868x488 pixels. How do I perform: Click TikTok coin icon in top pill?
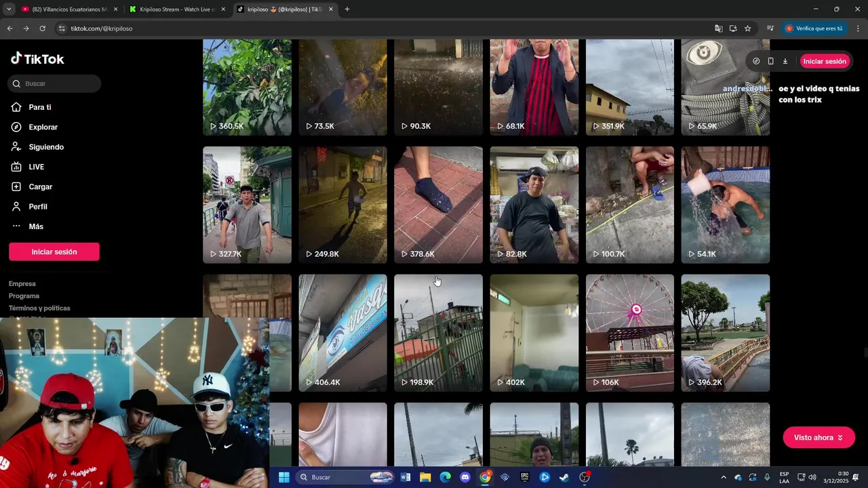point(756,61)
